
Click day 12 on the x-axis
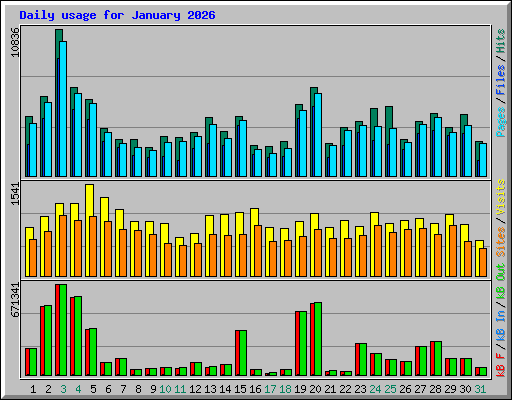(x=195, y=389)
